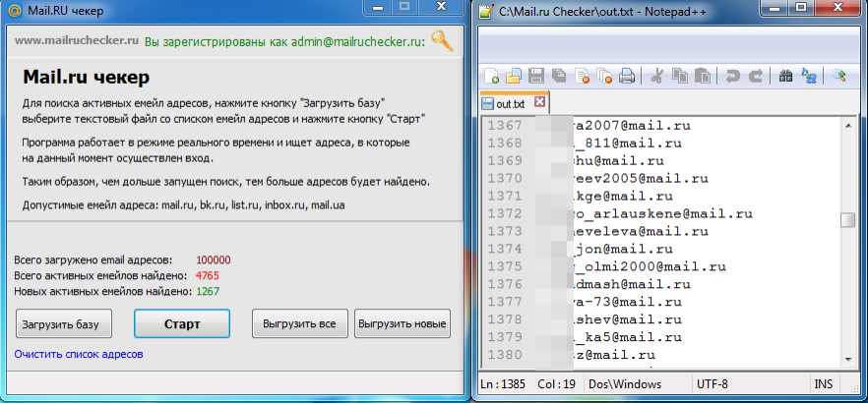
Task: Switch to the out.txt tab
Action: pyautogui.click(x=515, y=103)
